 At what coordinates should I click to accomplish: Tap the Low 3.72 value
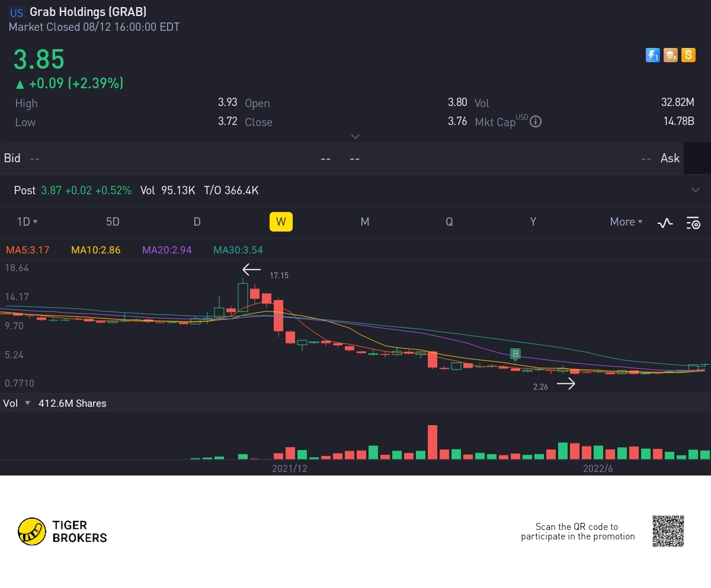pos(228,121)
